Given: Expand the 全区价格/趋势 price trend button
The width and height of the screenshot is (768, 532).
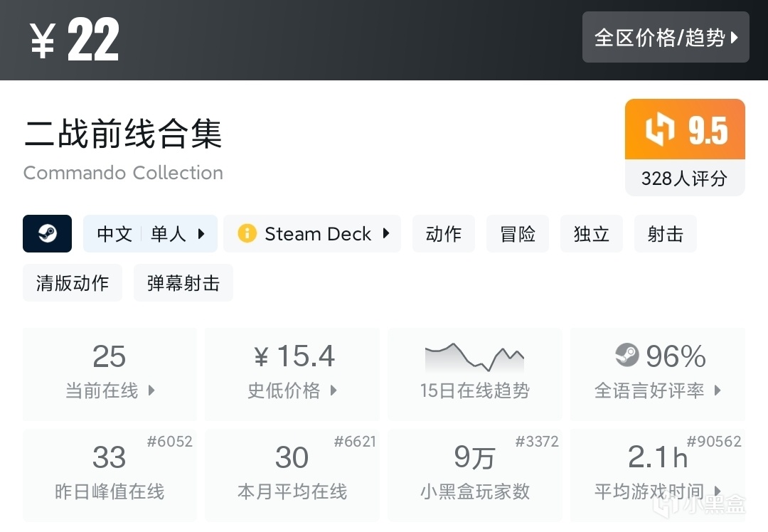Looking at the screenshot, I should point(666,37).
